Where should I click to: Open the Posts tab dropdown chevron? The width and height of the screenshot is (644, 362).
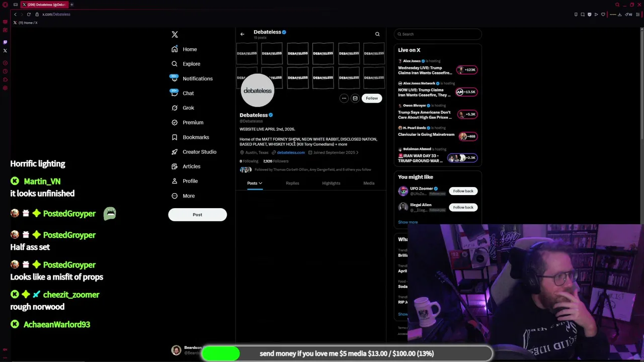[260, 184]
